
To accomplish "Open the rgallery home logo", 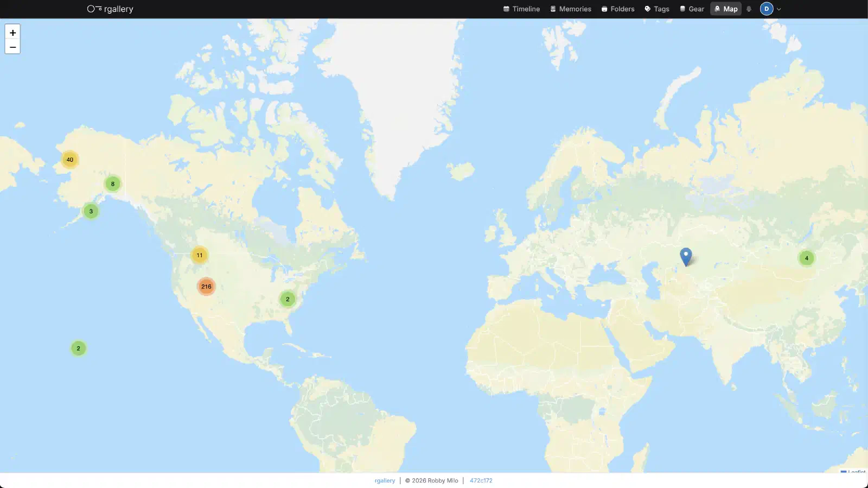I will point(110,9).
